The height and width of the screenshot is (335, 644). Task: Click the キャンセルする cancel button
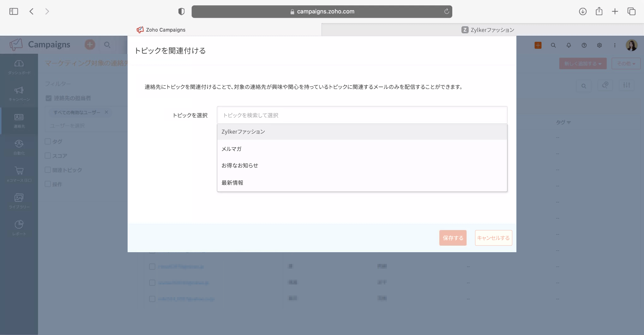point(493,238)
